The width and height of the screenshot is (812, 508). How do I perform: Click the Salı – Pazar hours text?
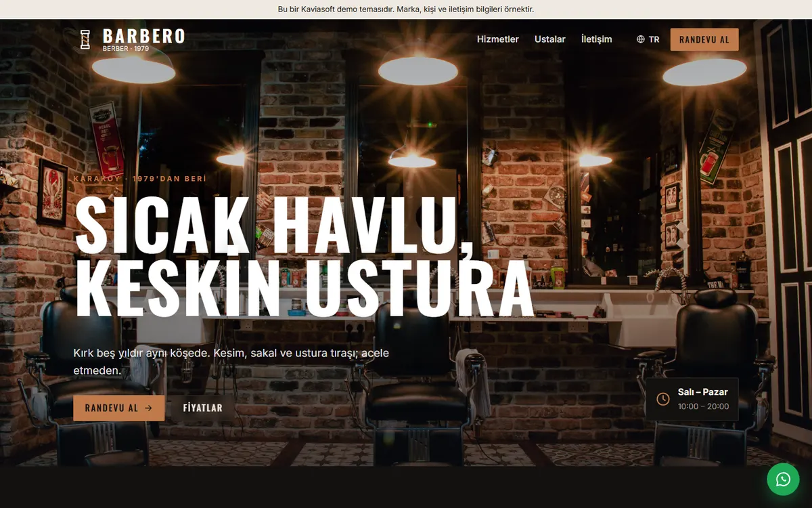(x=703, y=392)
